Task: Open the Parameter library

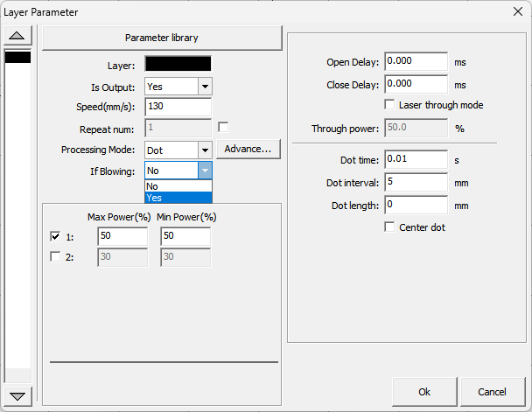Action: [162, 38]
